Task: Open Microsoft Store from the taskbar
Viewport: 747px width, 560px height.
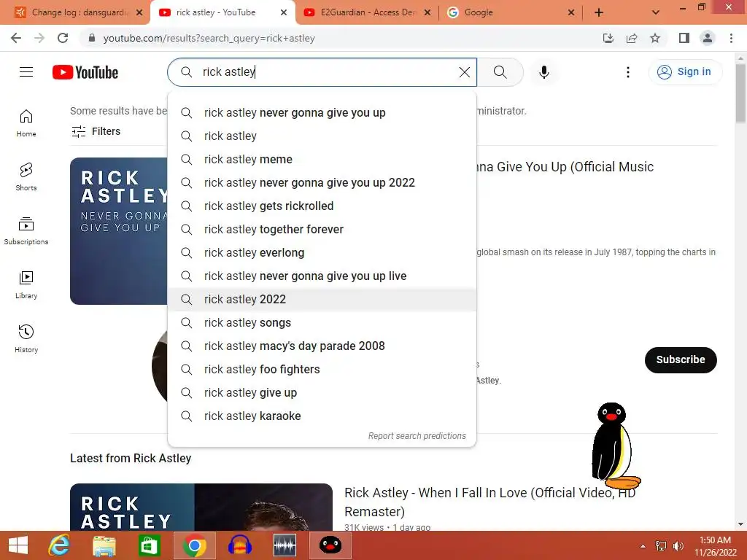Action: [x=149, y=545]
